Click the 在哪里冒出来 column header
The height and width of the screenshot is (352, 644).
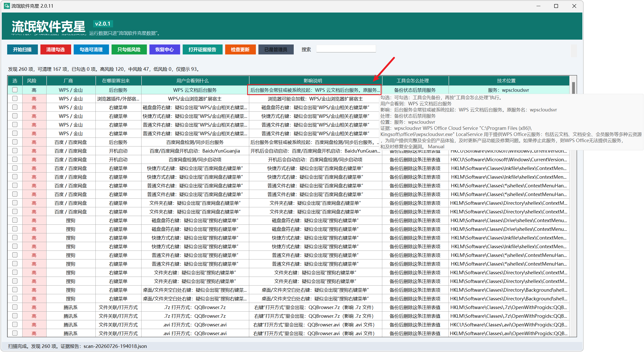tap(118, 81)
